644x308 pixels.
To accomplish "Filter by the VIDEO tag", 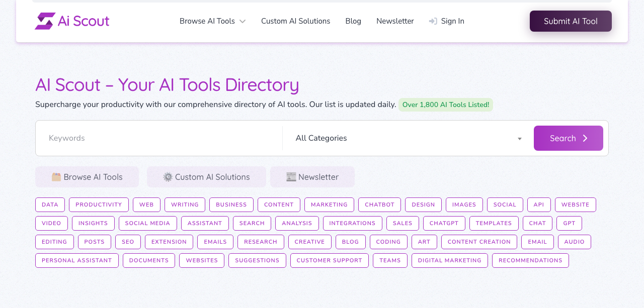I will pyautogui.click(x=51, y=223).
